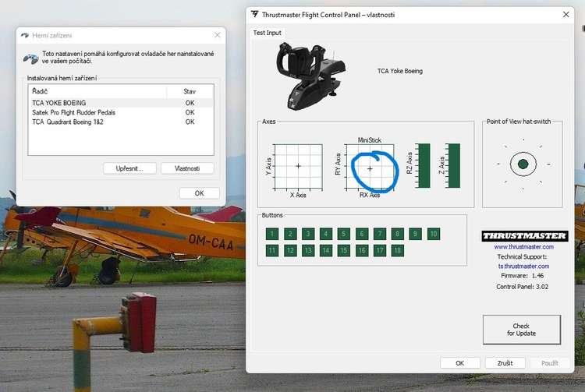Screen dimensions: 585x392
Task: Click button indicator 2 in Buttons panel
Action: [x=290, y=234]
